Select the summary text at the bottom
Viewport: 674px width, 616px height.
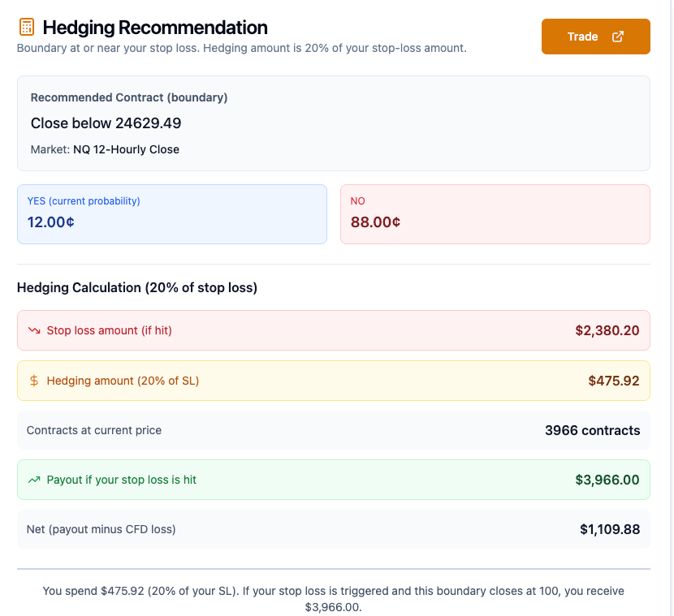(x=333, y=598)
